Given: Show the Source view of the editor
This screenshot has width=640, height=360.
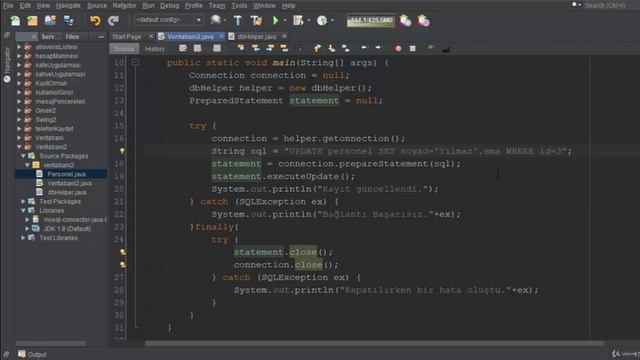Looking at the screenshot, I should tap(124, 49).
